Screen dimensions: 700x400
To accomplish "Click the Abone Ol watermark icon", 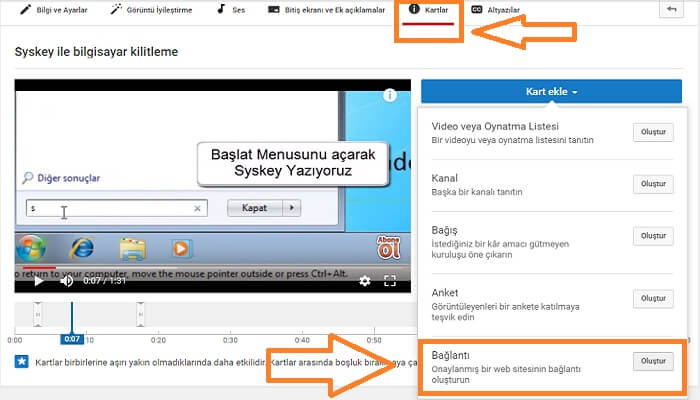I will 388,248.
